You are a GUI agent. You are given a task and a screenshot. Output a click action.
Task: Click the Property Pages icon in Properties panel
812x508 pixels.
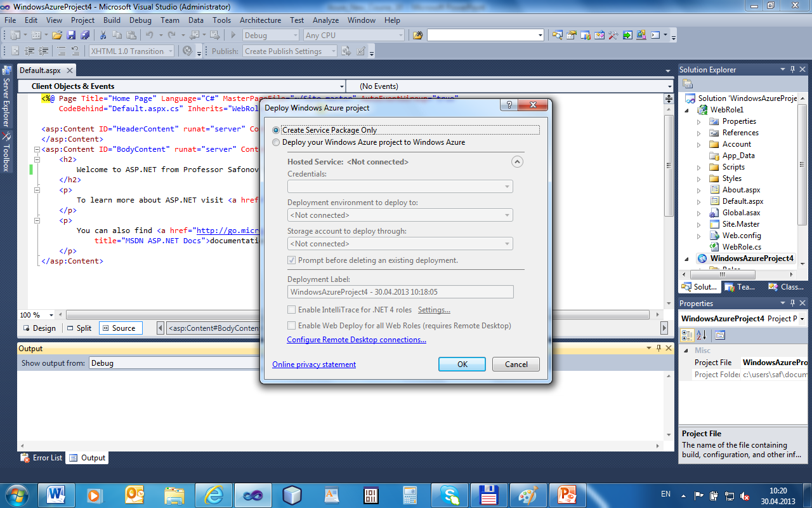tap(720, 335)
